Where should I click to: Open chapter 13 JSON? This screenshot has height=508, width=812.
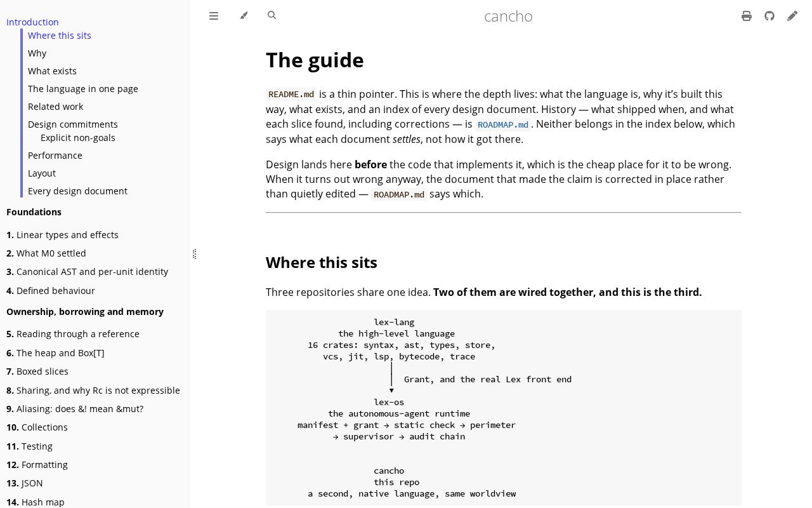click(25, 483)
